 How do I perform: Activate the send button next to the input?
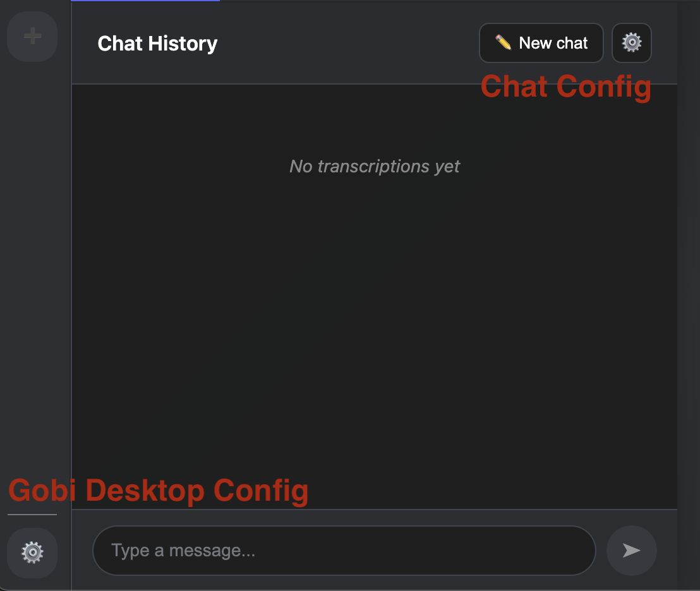click(631, 550)
